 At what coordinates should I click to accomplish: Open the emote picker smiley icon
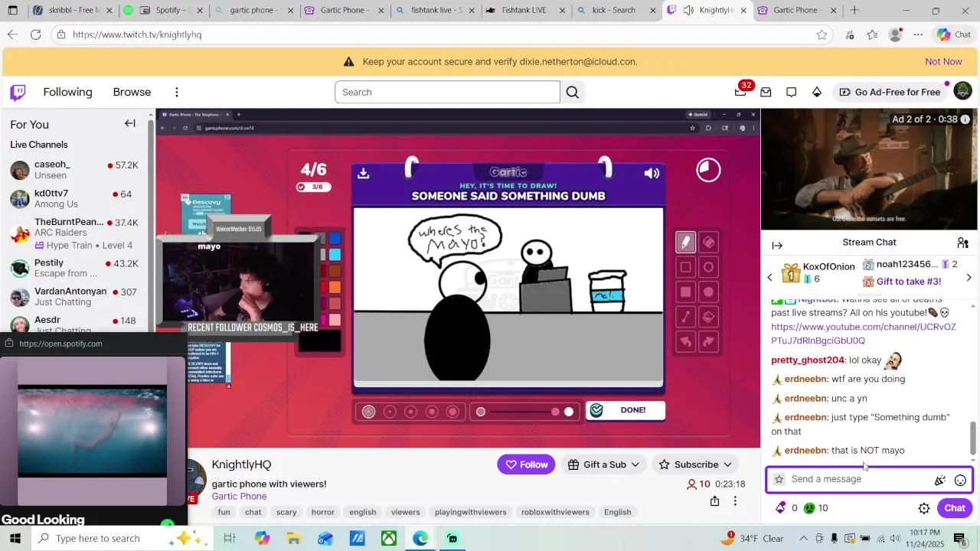pos(960,481)
